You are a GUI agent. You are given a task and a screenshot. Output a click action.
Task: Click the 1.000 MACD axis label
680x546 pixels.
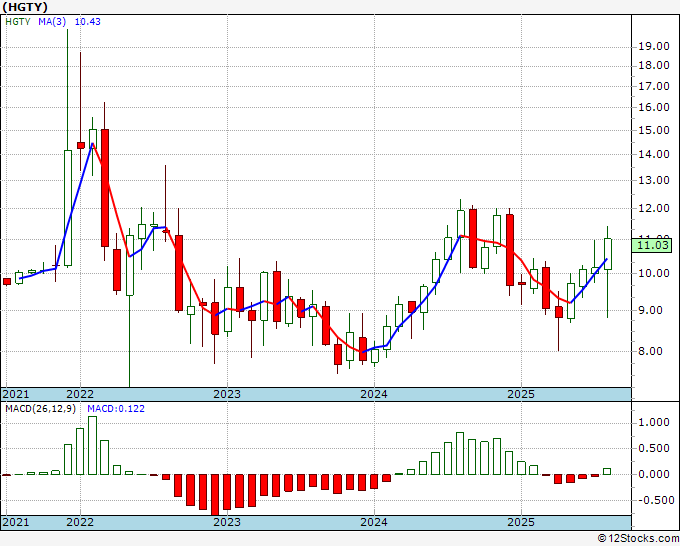pyautogui.click(x=654, y=422)
